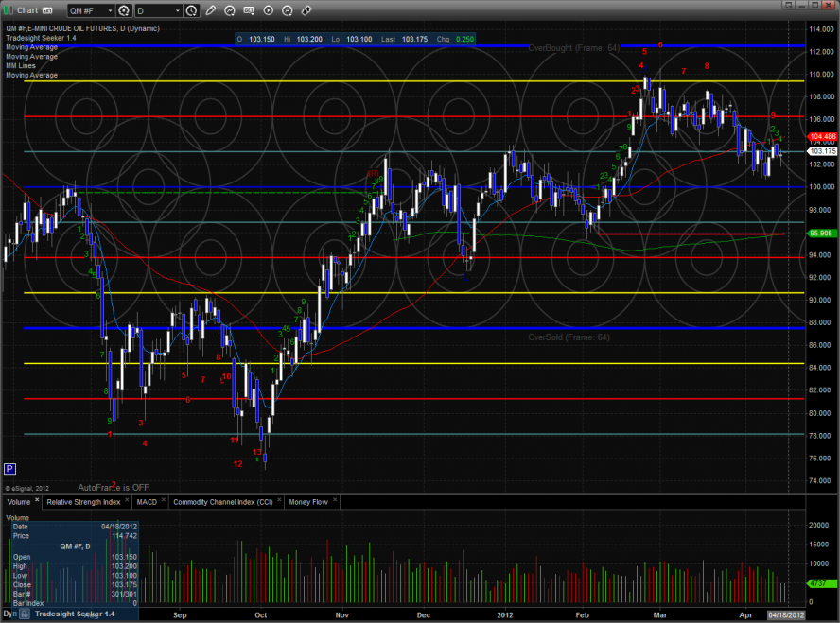Click the blue P icon on chart
840x623 pixels.
(x=9, y=468)
